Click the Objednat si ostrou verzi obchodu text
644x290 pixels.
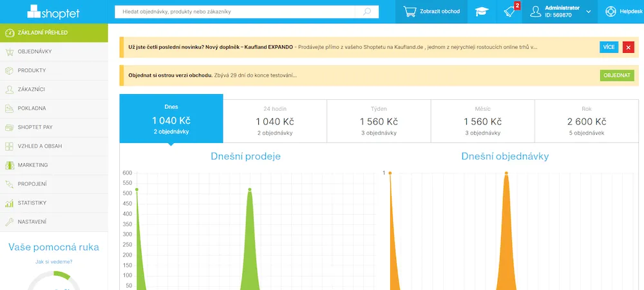pyautogui.click(x=171, y=75)
